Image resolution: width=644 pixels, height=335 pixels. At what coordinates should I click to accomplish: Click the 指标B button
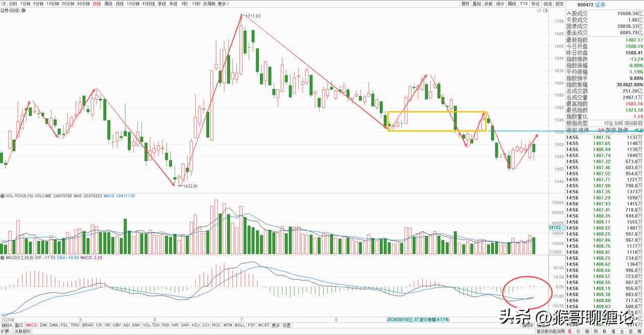click(x=527, y=325)
